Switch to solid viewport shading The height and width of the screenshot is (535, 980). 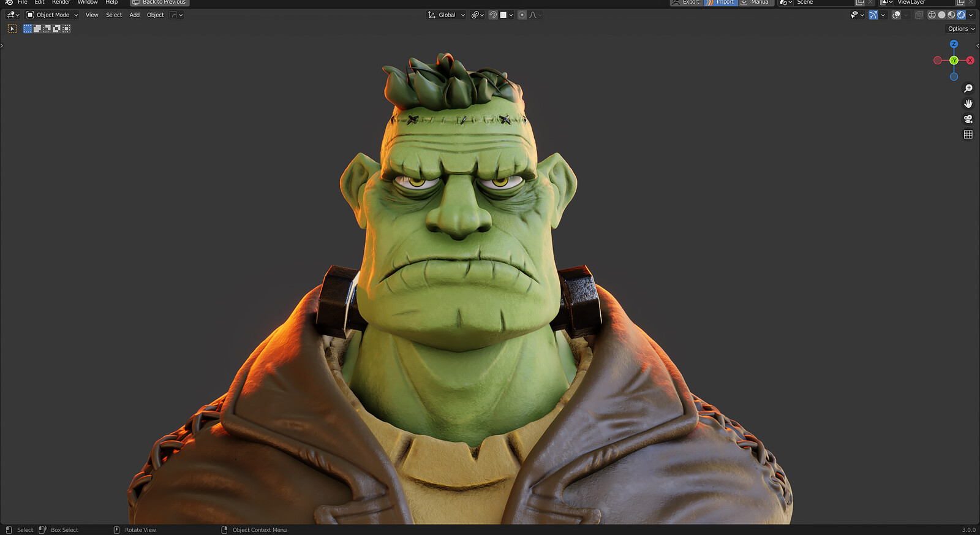click(942, 15)
